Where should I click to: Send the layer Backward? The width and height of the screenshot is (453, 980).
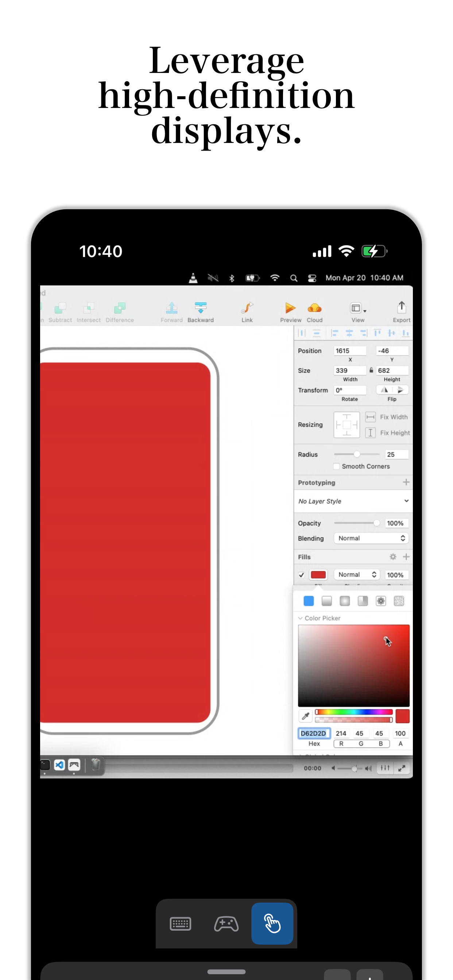(x=201, y=312)
